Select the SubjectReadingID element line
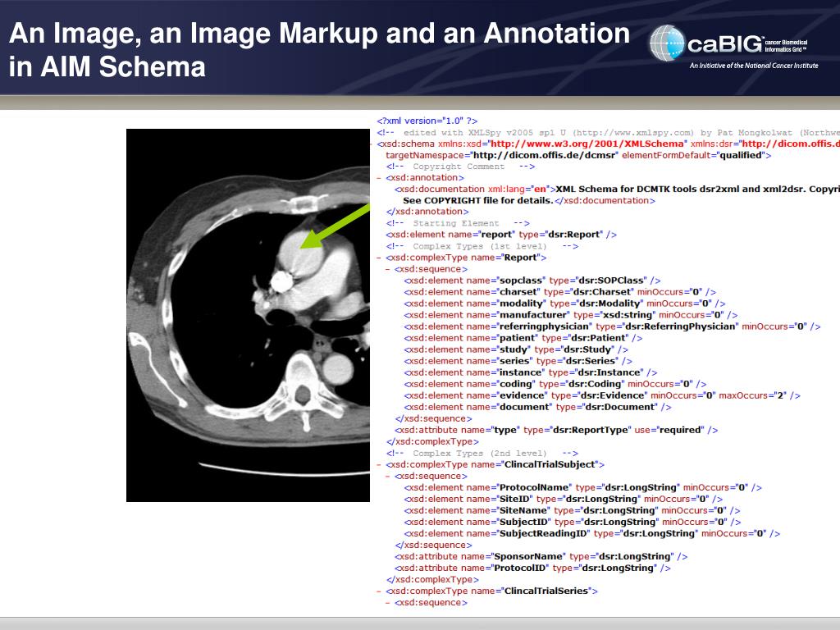Image resolution: width=840 pixels, height=630 pixels. pos(591,533)
